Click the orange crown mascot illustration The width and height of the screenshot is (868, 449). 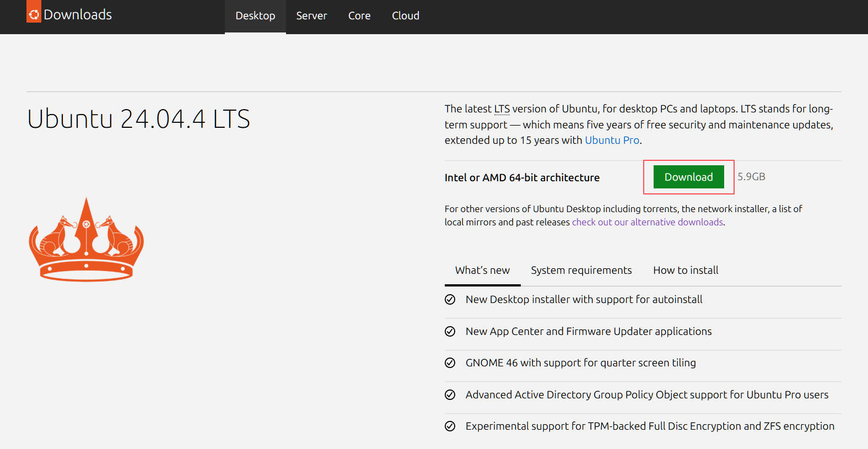86,240
